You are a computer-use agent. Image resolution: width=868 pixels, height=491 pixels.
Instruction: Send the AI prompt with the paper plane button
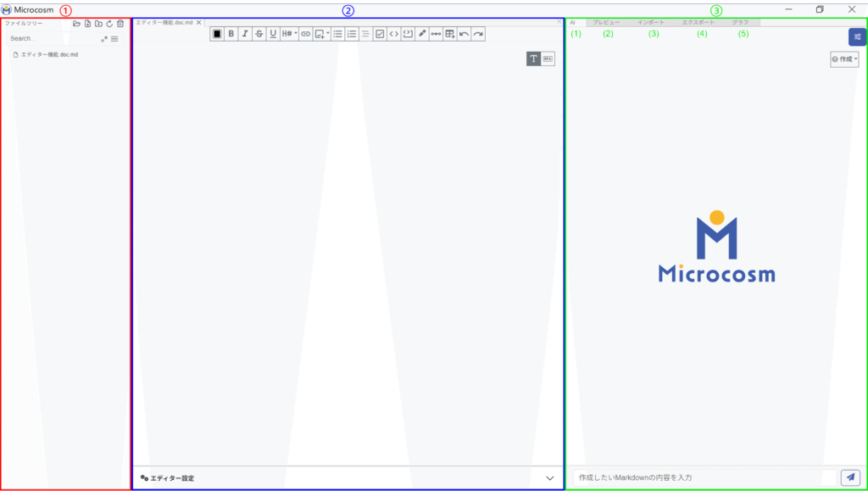point(851,477)
